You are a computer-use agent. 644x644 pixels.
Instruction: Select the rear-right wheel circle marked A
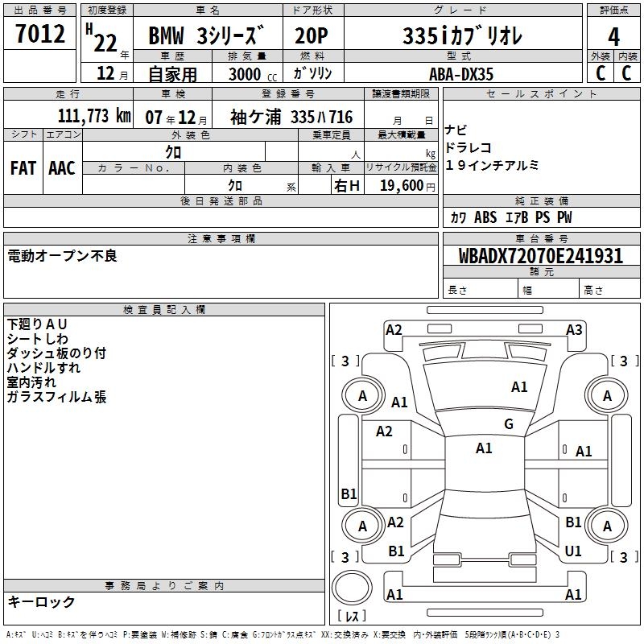[x=607, y=526]
